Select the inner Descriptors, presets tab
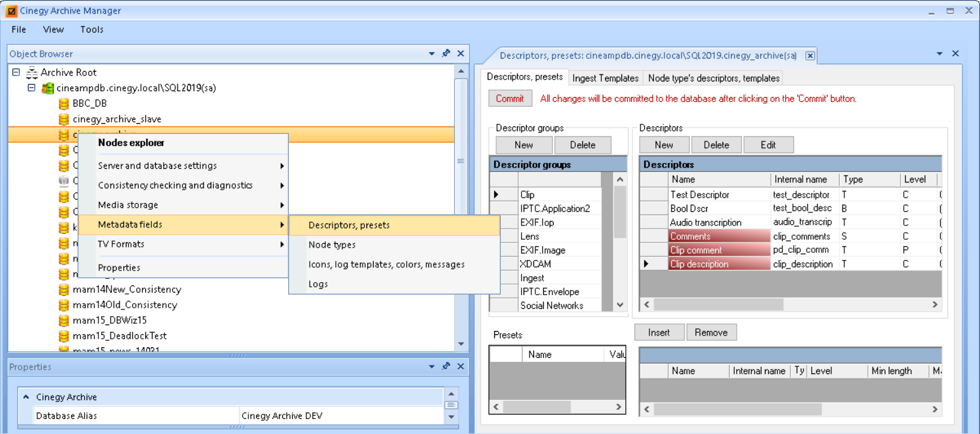This screenshot has width=980, height=434. 525,77
